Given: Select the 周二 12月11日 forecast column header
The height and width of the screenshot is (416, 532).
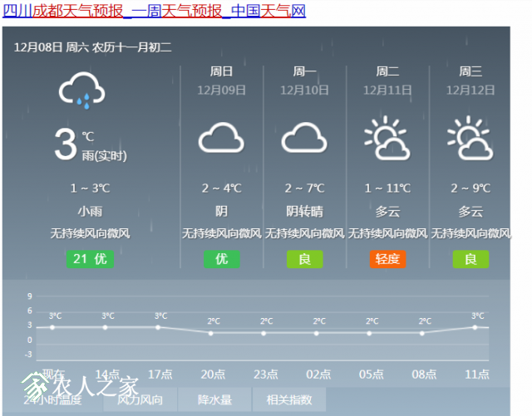Looking at the screenshot, I should (387, 81).
